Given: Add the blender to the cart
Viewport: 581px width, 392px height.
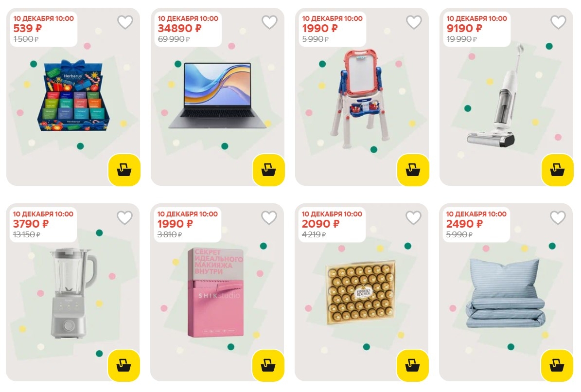Looking at the screenshot, I should click(124, 366).
